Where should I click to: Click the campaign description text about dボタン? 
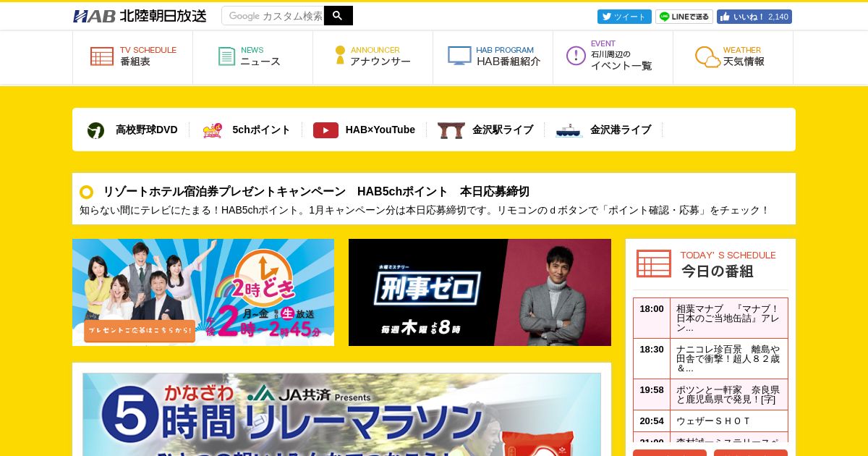tap(425, 210)
